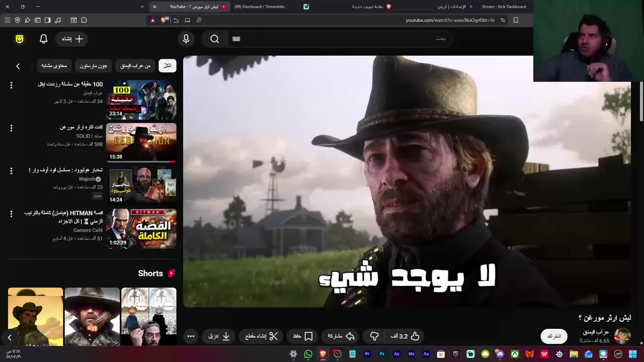The height and width of the screenshot is (362, 644).
Task: Switch to Stream - Kick Dashboard tab
Action: (504, 7)
